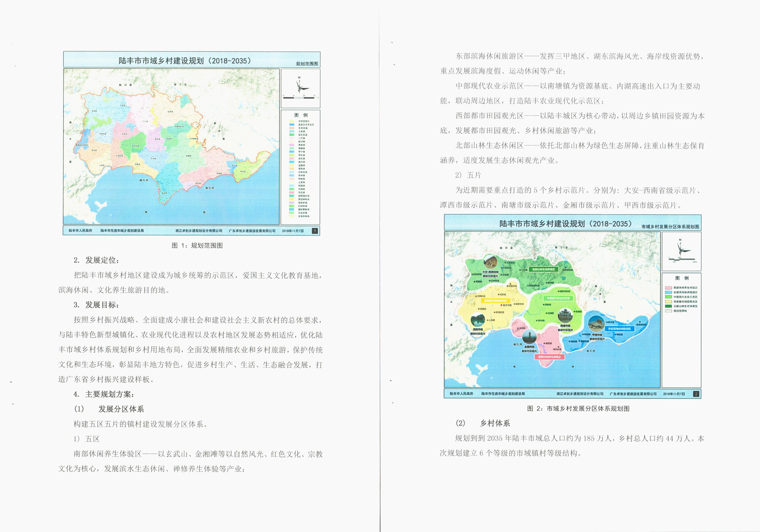Click the blue swatch for 东部滨海休闲旅游区 in the legend
The height and width of the screenshot is (532, 760).
coord(668,292)
